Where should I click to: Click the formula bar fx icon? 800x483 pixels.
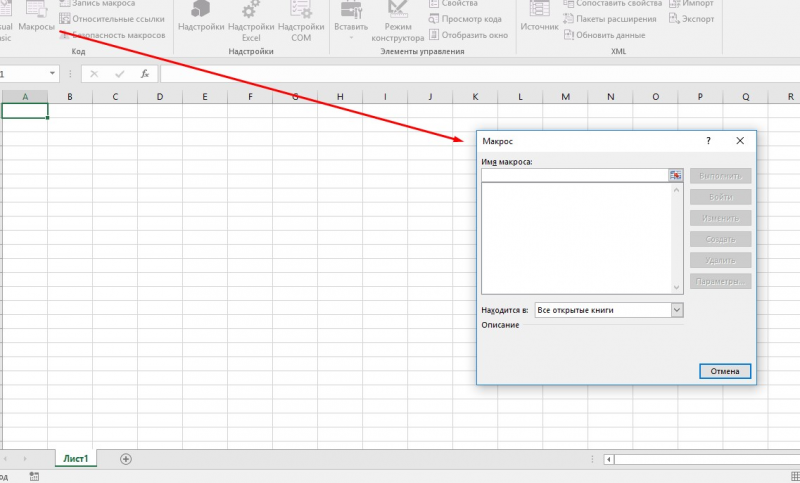pyautogui.click(x=145, y=74)
